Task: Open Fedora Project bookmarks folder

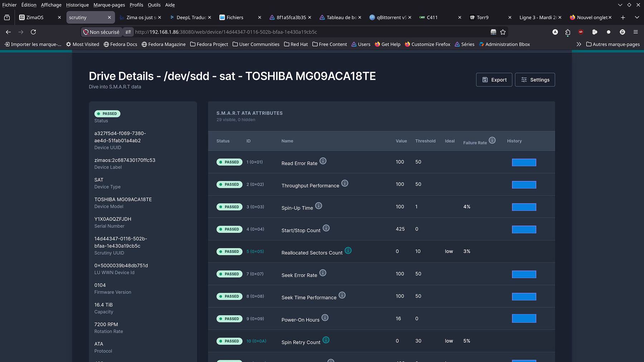Action: coord(209,44)
